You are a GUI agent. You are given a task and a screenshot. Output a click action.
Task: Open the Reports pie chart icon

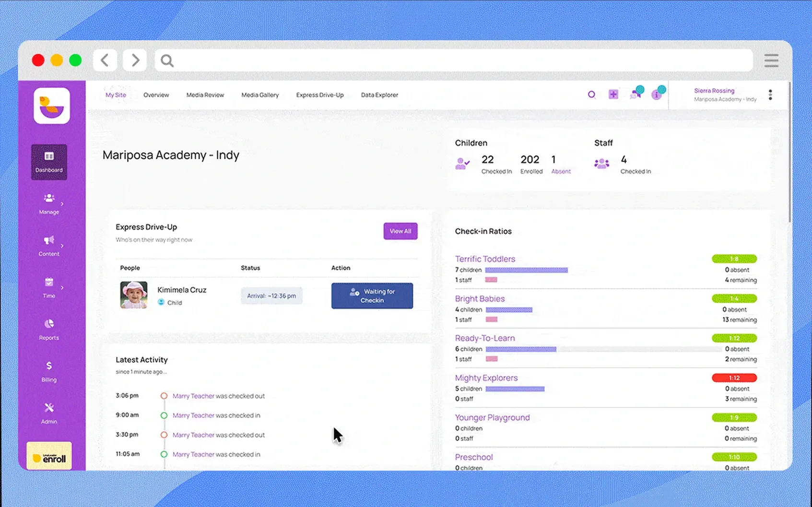(49, 324)
